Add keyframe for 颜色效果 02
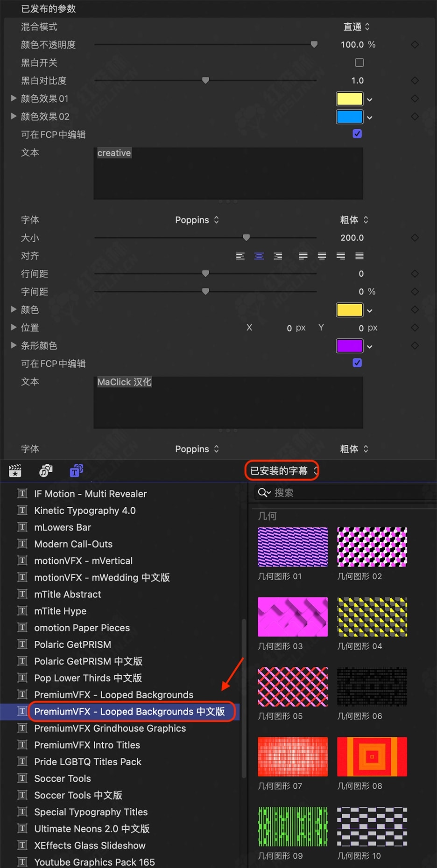This screenshot has width=437, height=868. click(415, 116)
